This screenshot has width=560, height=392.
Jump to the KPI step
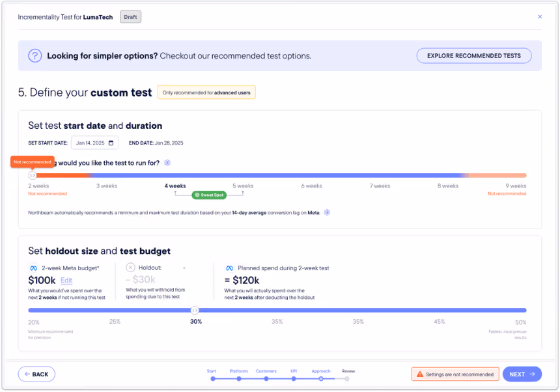(294, 379)
